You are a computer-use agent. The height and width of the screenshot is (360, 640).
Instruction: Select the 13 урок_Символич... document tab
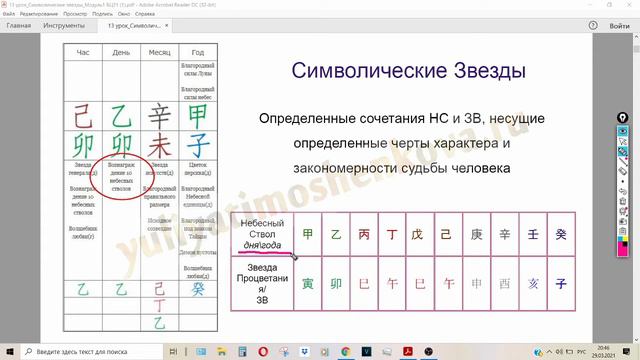134,25
